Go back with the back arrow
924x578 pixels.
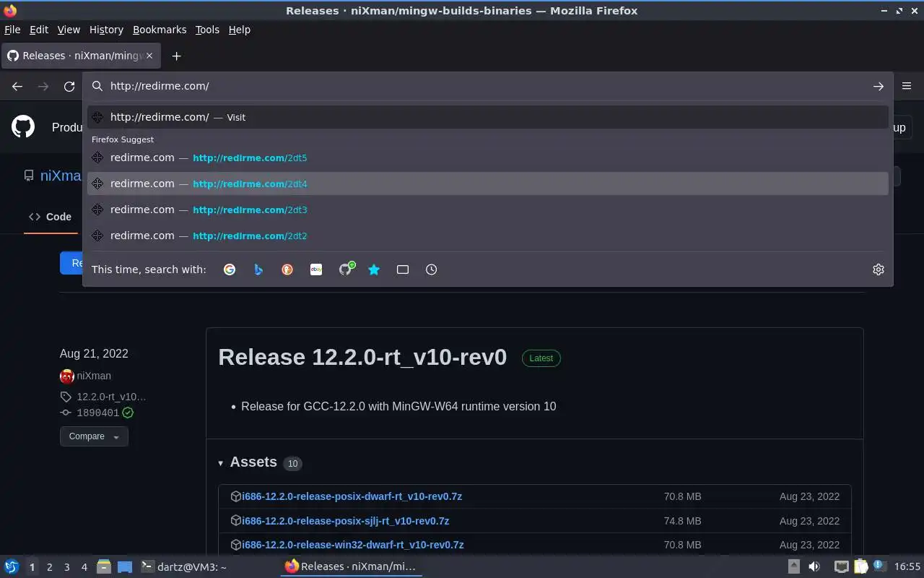17,86
